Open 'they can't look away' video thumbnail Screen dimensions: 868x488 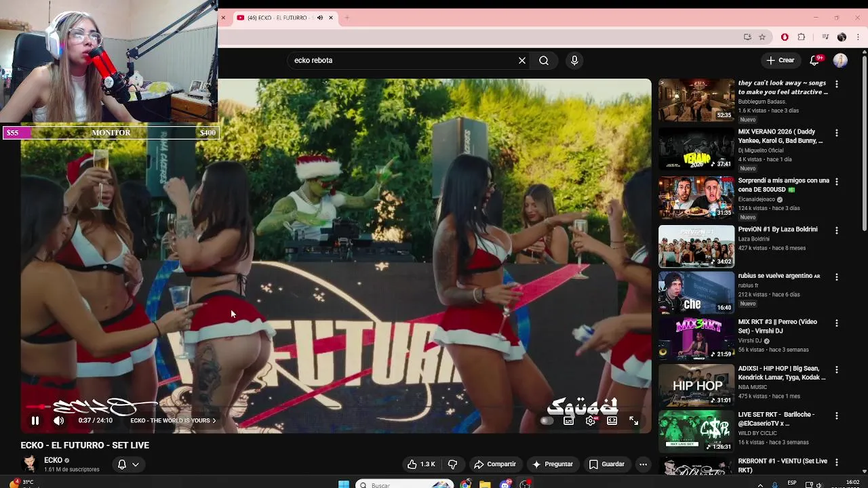click(696, 100)
